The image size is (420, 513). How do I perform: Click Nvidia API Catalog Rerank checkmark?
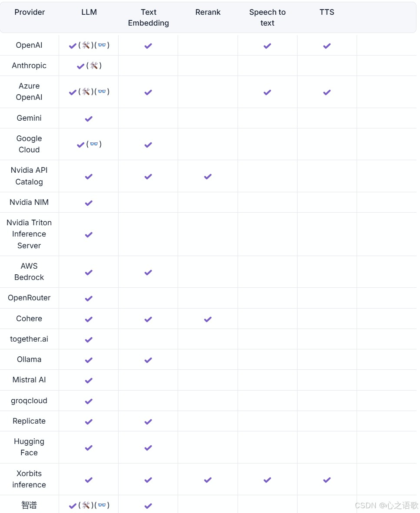tap(208, 176)
